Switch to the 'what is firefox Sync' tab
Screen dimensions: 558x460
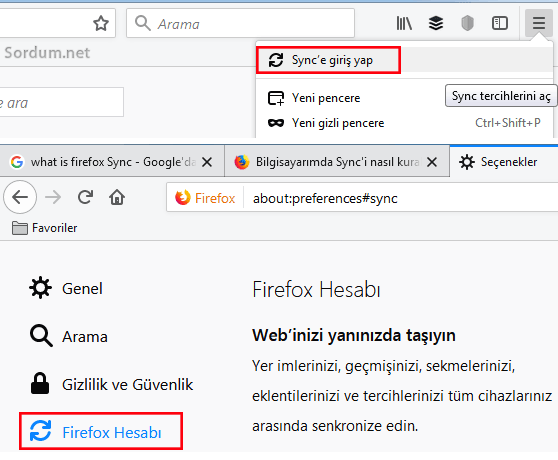[x=112, y=162]
